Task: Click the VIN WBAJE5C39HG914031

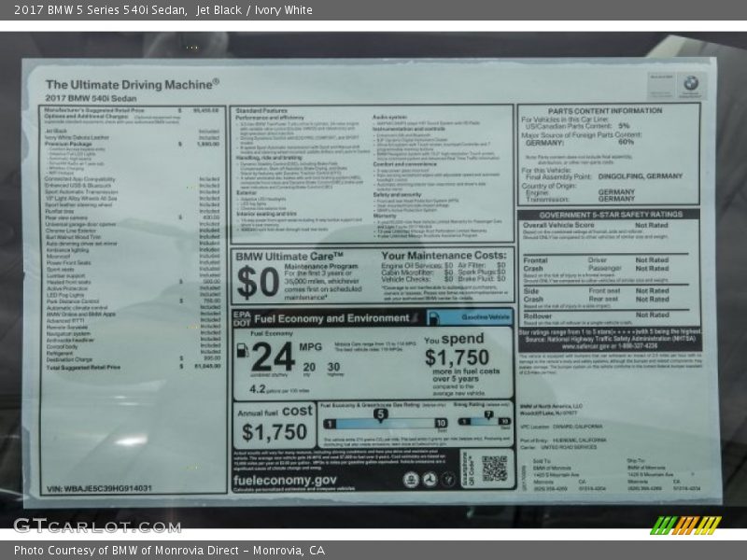Action: pos(99,488)
